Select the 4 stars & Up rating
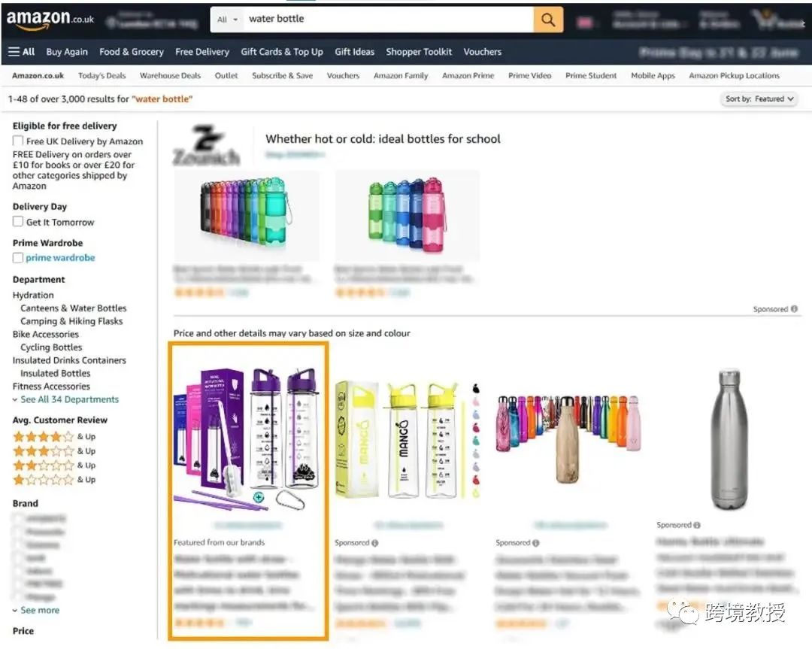The image size is (812, 649). point(54,437)
